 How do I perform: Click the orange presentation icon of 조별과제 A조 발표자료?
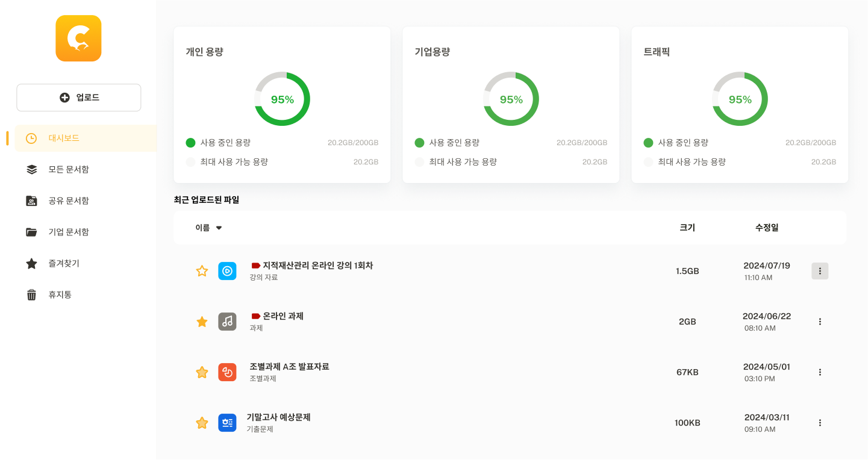227,372
